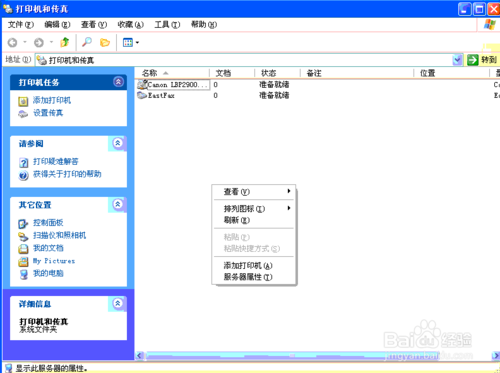Open the Search magnifier toolbar icon
500x373 pixels.
[87, 42]
